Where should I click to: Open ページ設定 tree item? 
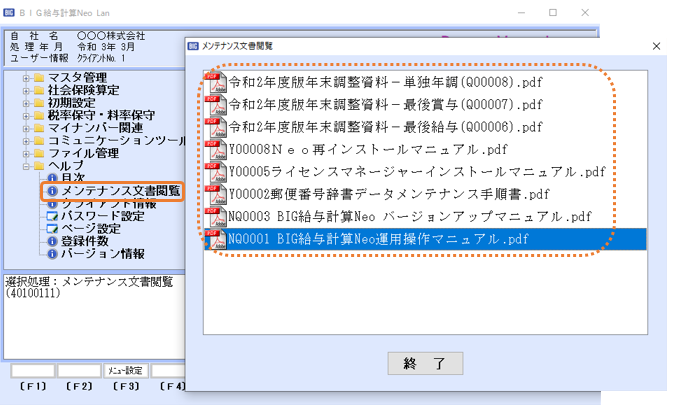click(90, 228)
